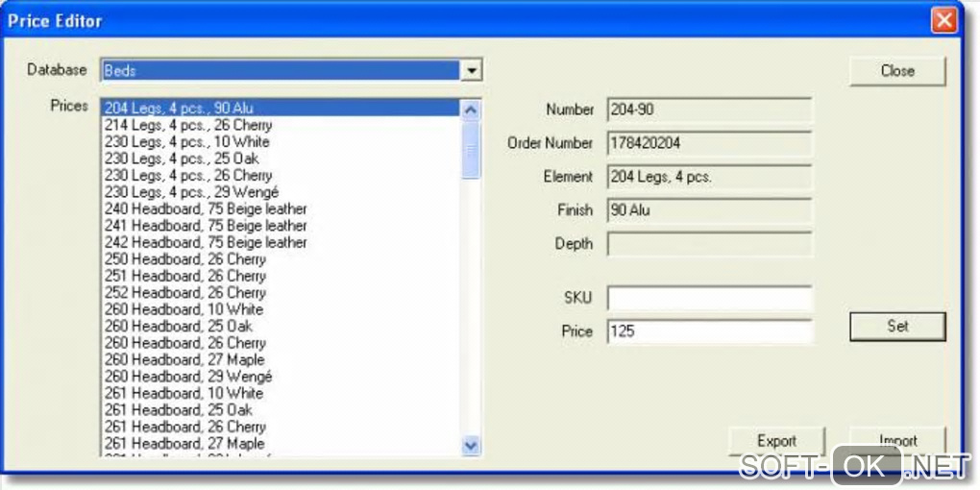Click the Prices list scroll up arrow

coord(471,110)
